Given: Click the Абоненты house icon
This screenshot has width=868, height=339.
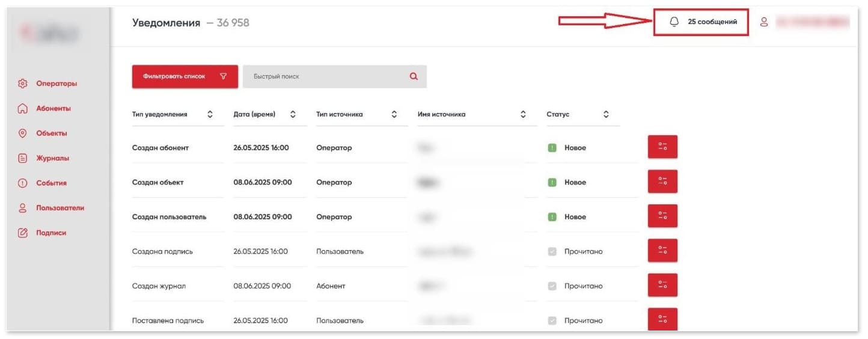Looking at the screenshot, I should click(23, 109).
